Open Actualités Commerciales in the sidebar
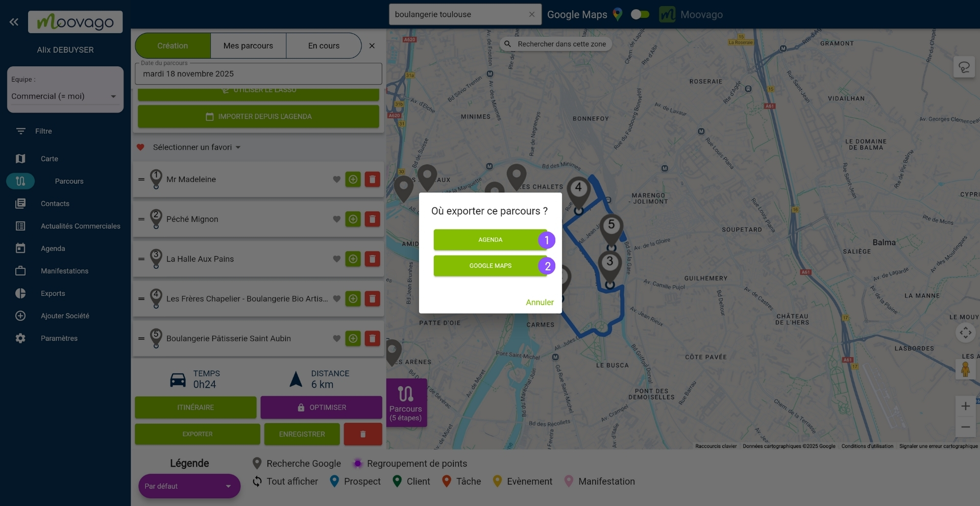The width and height of the screenshot is (980, 506). pyautogui.click(x=80, y=226)
